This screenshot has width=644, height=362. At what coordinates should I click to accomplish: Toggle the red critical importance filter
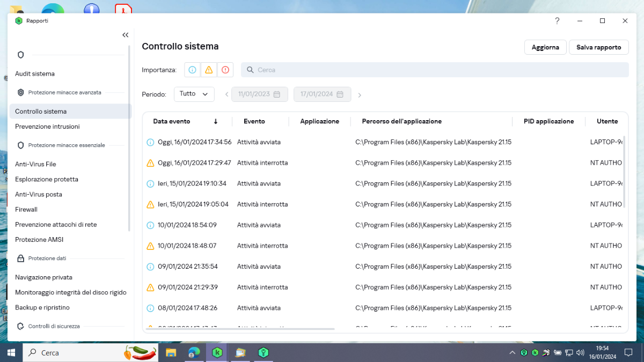tap(225, 70)
